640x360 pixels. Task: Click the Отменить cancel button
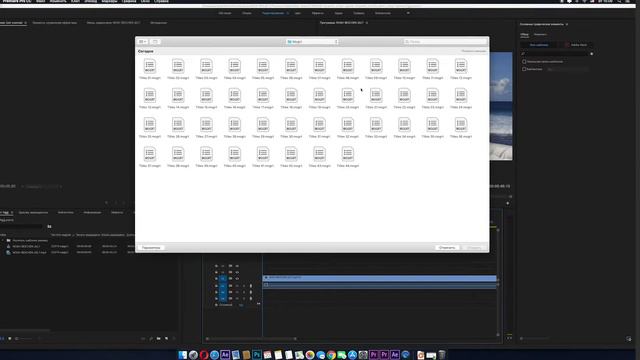[447, 248]
